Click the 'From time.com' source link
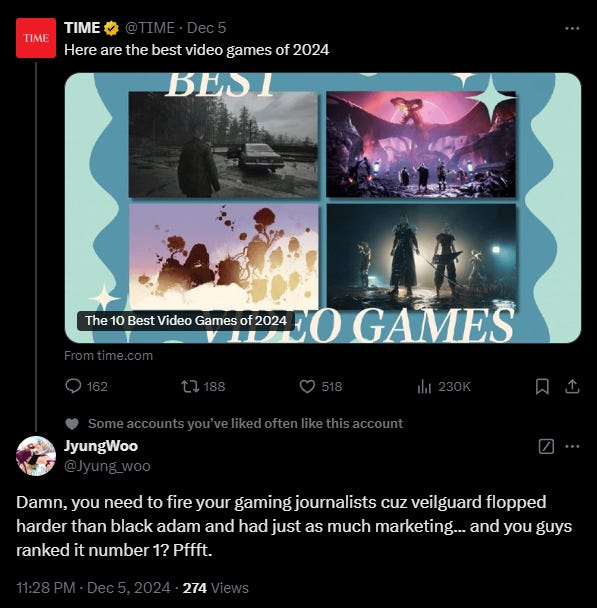The width and height of the screenshot is (597, 608). click(109, 356)
